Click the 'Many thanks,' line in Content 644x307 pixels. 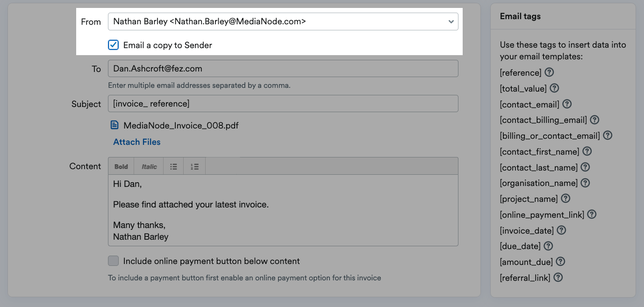[x=139, y=225]
